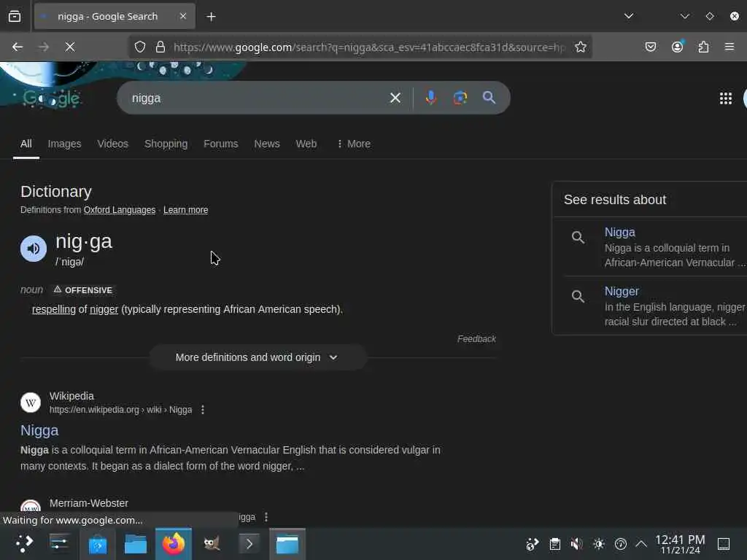Clear the Google search box
The image size is (747, 560).
pyautogui.click(x=395, y=98)
